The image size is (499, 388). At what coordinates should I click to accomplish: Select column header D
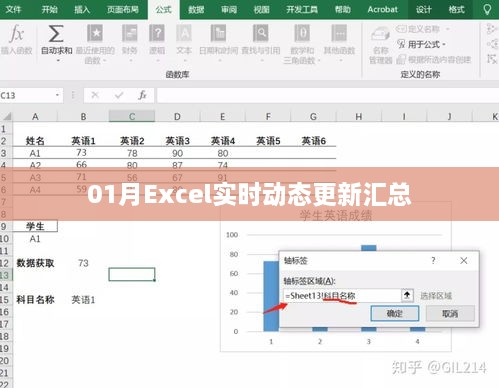(177, 116)
